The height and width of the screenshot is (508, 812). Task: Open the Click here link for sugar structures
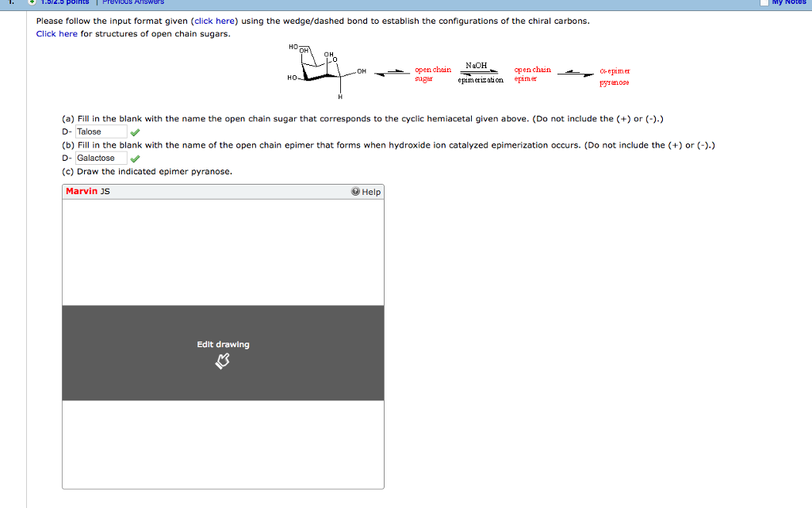(x=56, y=33)
